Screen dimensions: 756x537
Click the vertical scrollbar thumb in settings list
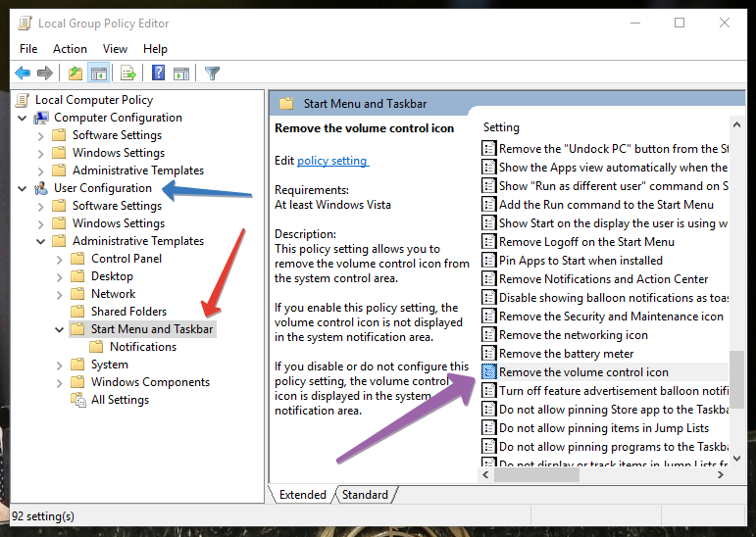[x=736, y=380]
